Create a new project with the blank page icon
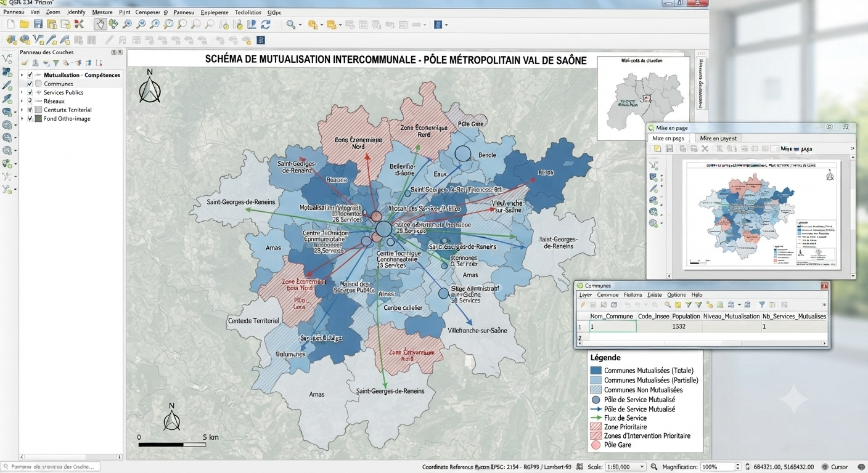 pos(10,24)
